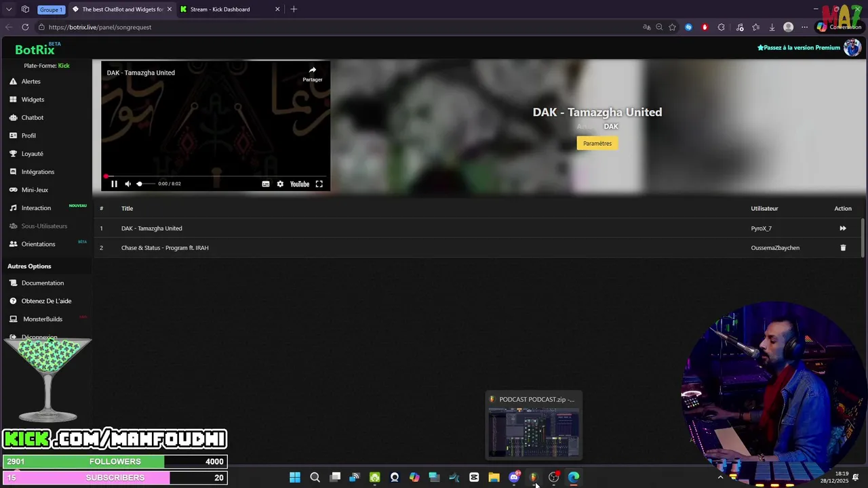Skip the DAK - Tamazgha United song

(x=843, y=228)
